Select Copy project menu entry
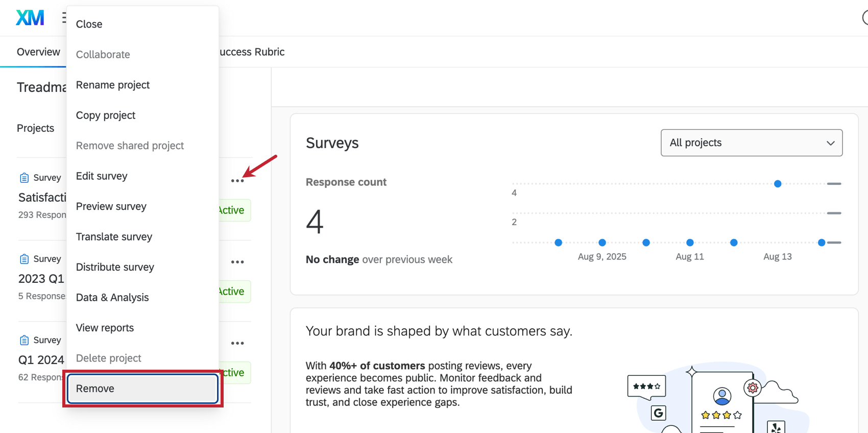The image size is (868, 433). pos(106,115)
